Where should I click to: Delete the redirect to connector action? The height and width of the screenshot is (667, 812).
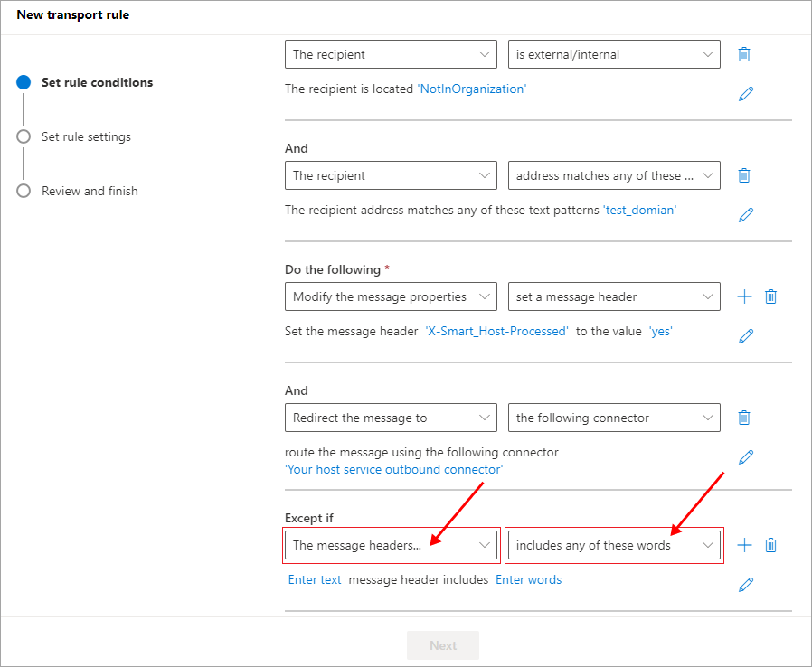(744, 418)
